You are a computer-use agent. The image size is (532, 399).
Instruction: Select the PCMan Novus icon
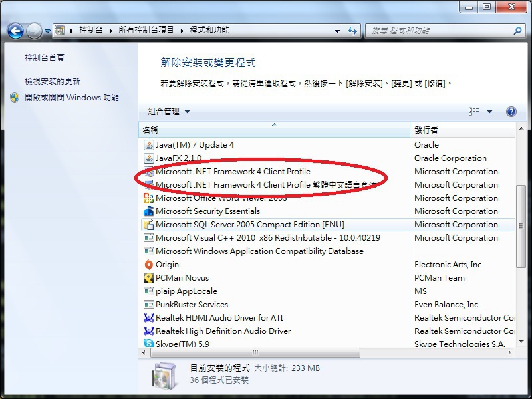(148, 278)
